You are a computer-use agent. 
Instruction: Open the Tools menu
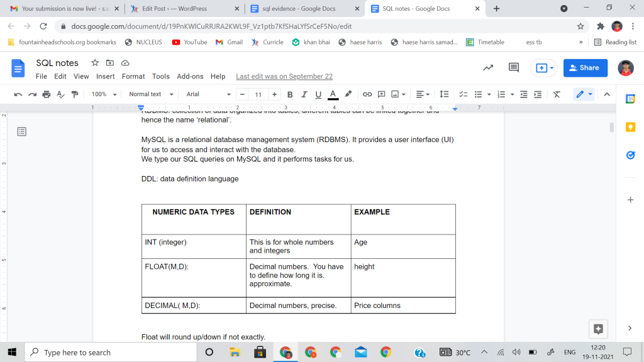point(160,76)
